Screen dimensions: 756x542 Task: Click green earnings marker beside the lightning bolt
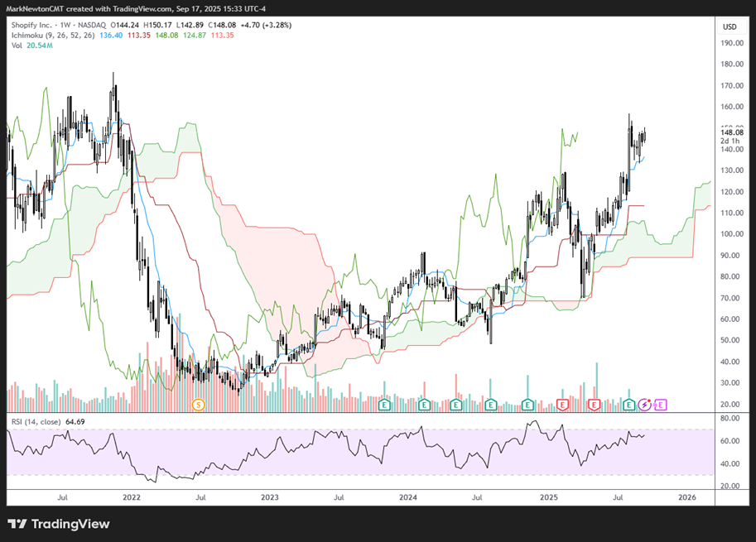coord(629,404)
